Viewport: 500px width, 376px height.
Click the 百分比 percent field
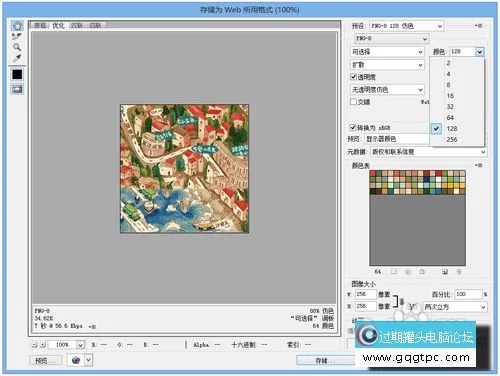point(468,294)
